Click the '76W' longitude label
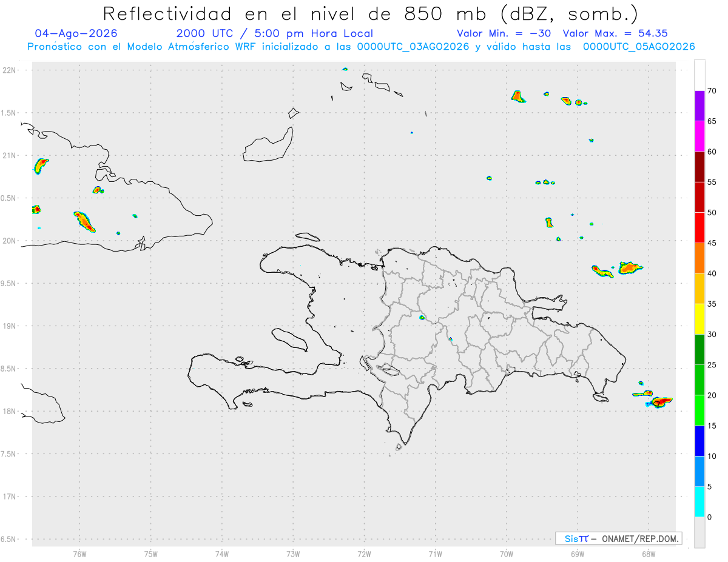The width and height of the screenshot is (728, 562). click(x=79, y=554)
